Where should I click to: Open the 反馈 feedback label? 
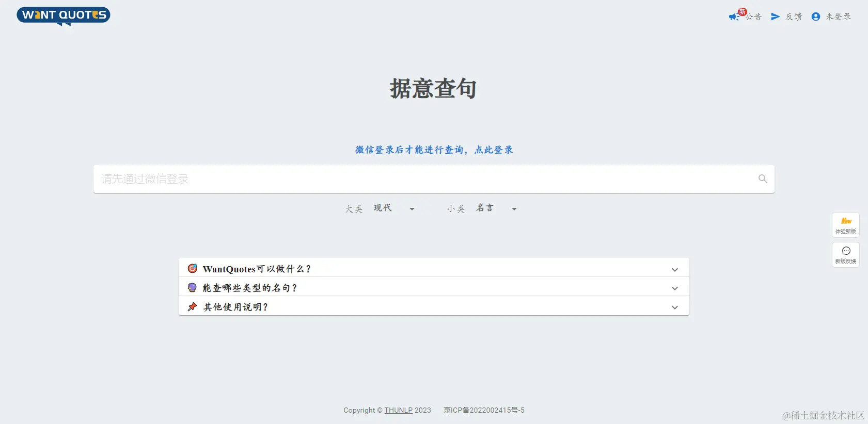pyautogui.click(x=794, y=17)
